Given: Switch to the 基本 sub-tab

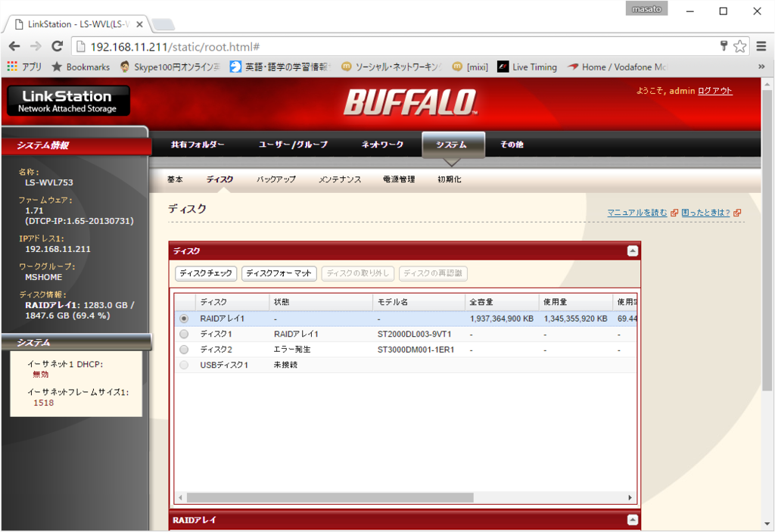Looking at the screenshot, I should point(175,179).
